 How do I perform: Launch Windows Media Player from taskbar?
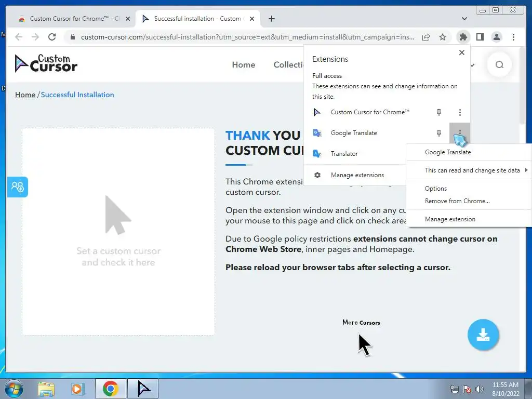point(77,389)
